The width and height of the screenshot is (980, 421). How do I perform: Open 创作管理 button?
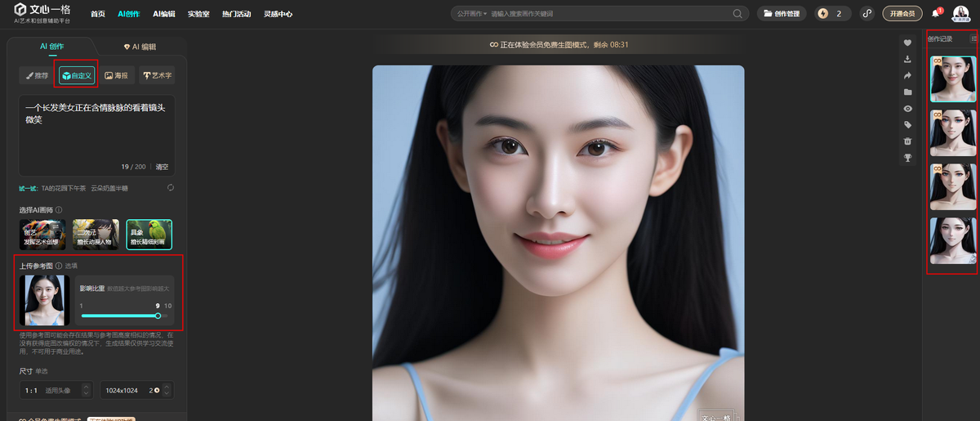click(782, 13)
